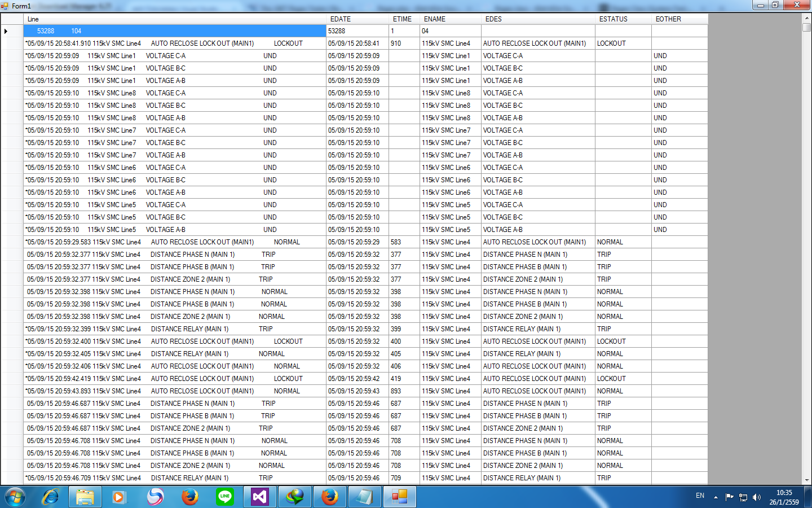The width and height of the screenshot is (812, 508).
Task: Select EDATE cell '05/09/15 20:59:43'
Action: click(x=358, y=391)
